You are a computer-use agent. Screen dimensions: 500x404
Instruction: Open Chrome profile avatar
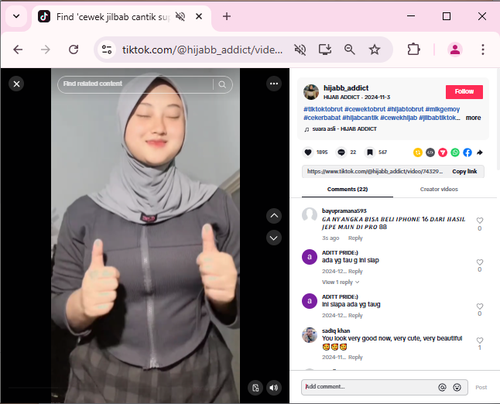pos(455,50)
